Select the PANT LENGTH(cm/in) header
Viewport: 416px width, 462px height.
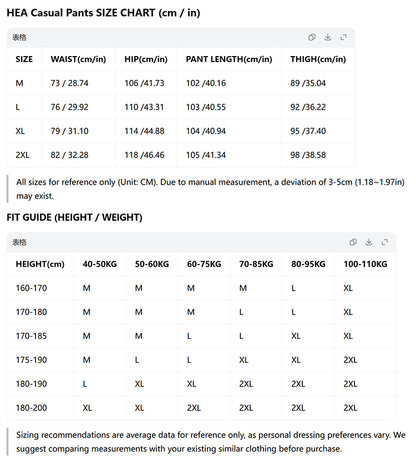[x=229, y=59]
